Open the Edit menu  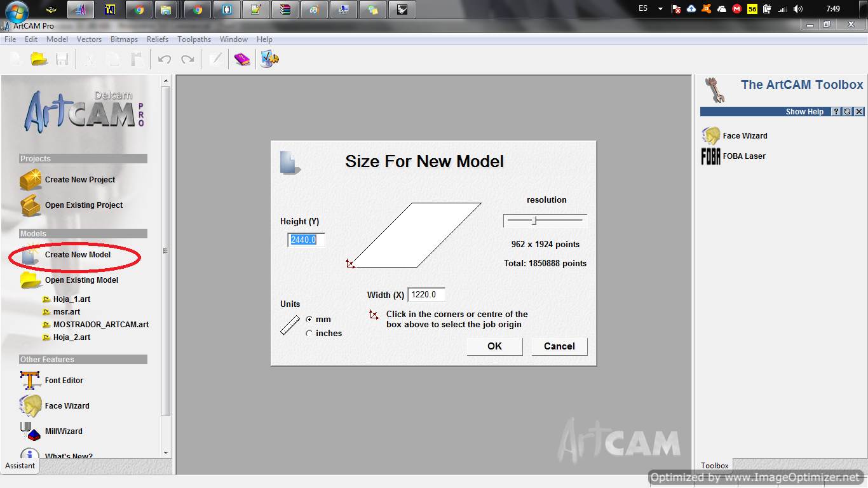31,39
